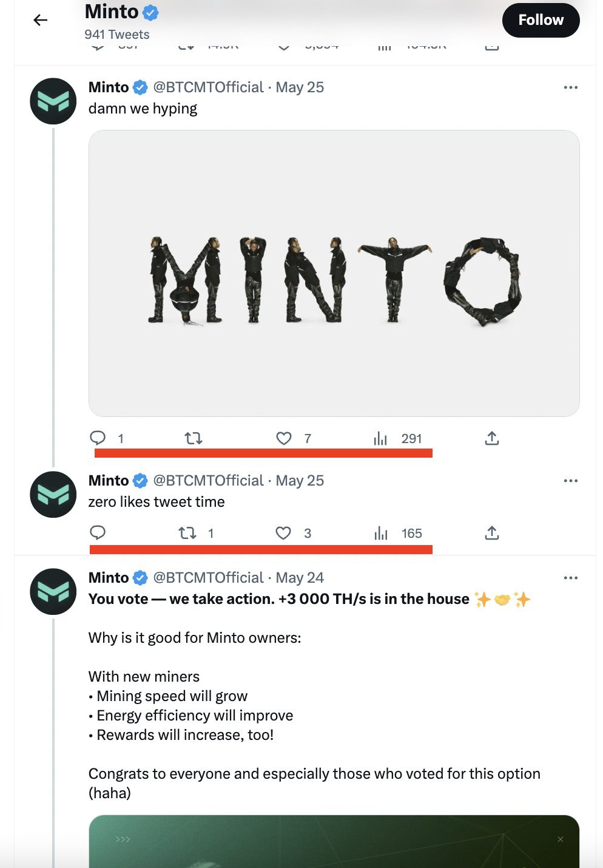This screenshot has height=868, width=603.
Task: Open more options for May 24 tweet
Action: point(570,578)
